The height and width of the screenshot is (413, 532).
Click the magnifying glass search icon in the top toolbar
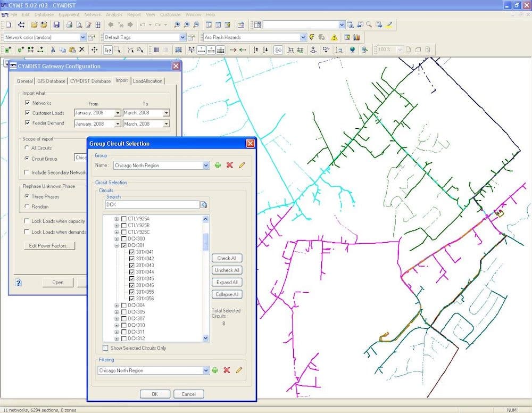pos(369,25)
